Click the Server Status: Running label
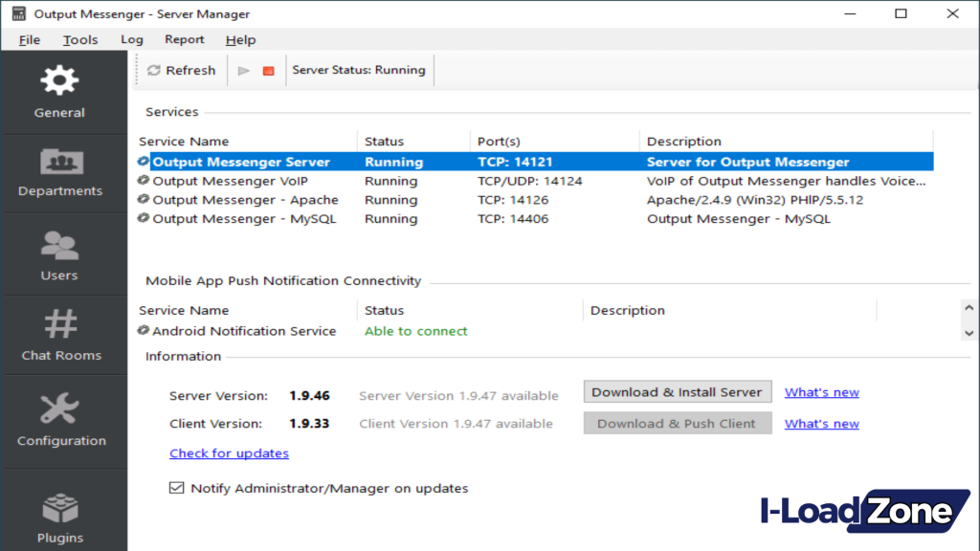980x551 pixels. pyautogui.click(x=359, y=70)
